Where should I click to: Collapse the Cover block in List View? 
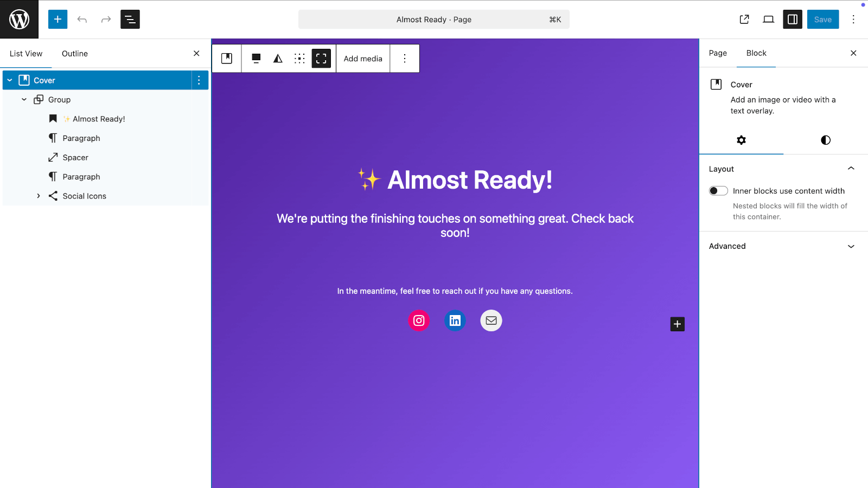[9, 80]
